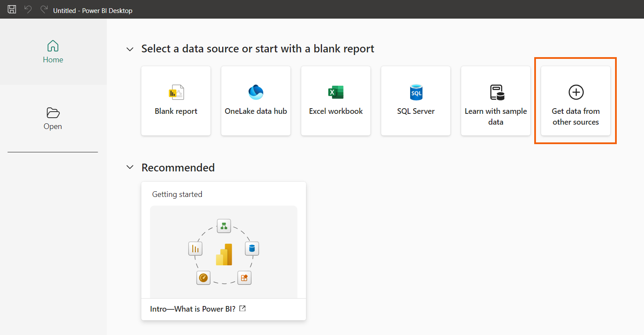This screenshot has height=335, width=644.
Task: Collapse the Select a data source section
Action: pyautogui.click(x=130, y=49)
